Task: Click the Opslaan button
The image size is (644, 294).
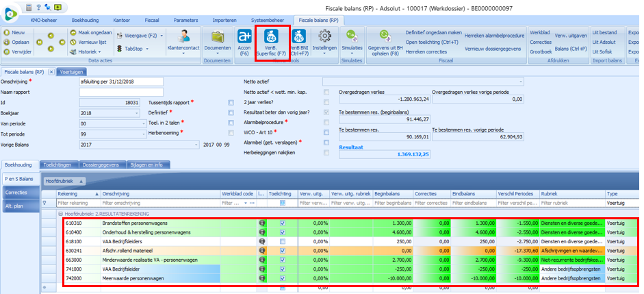Action: (x=18, y=41)
